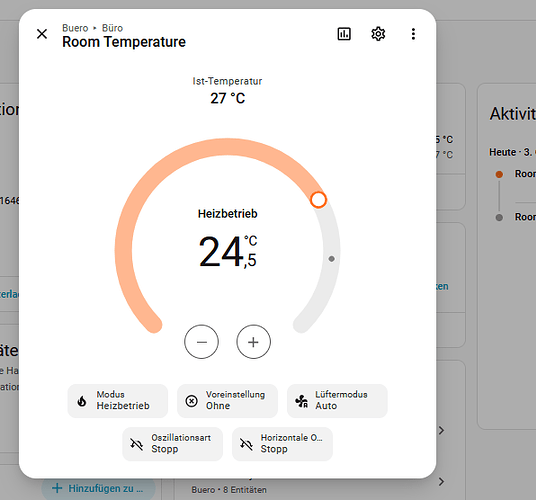Click the Horizontale swing-off icon
The image size is (536, 500).
point(246,444)
